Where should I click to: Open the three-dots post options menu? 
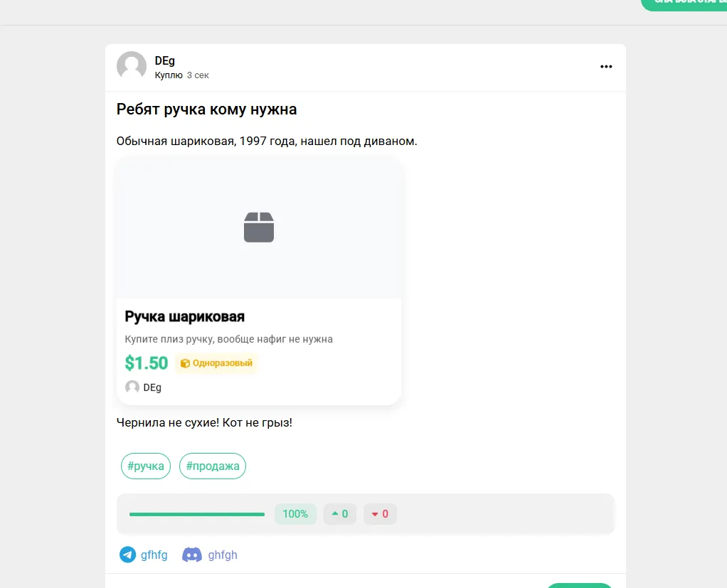click(606, 67)
